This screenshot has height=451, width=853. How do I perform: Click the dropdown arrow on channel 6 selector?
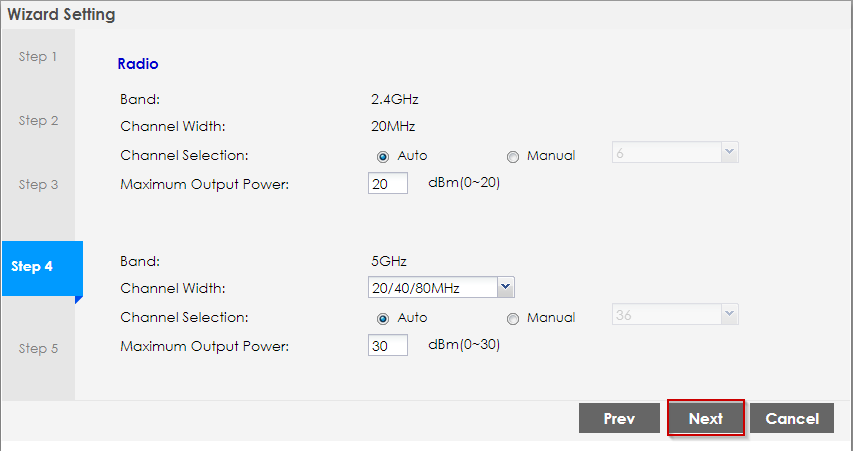(729, 153)
